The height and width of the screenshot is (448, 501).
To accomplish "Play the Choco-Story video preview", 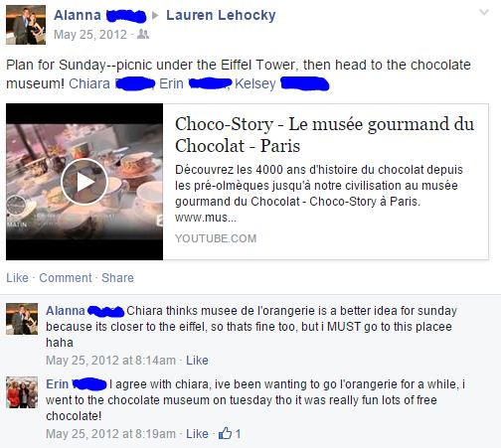I will click(x=84, y=182).
